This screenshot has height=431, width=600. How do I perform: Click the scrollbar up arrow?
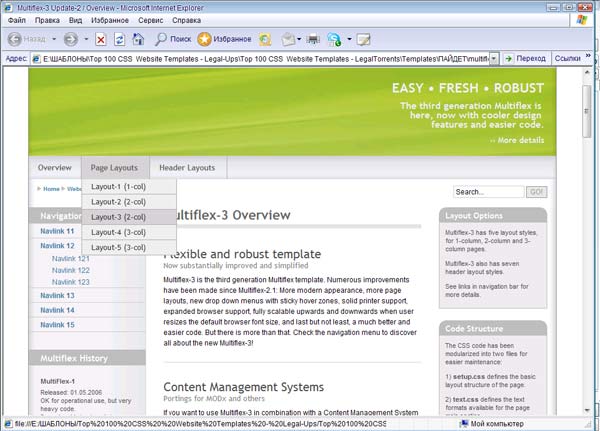click(587, 72)
